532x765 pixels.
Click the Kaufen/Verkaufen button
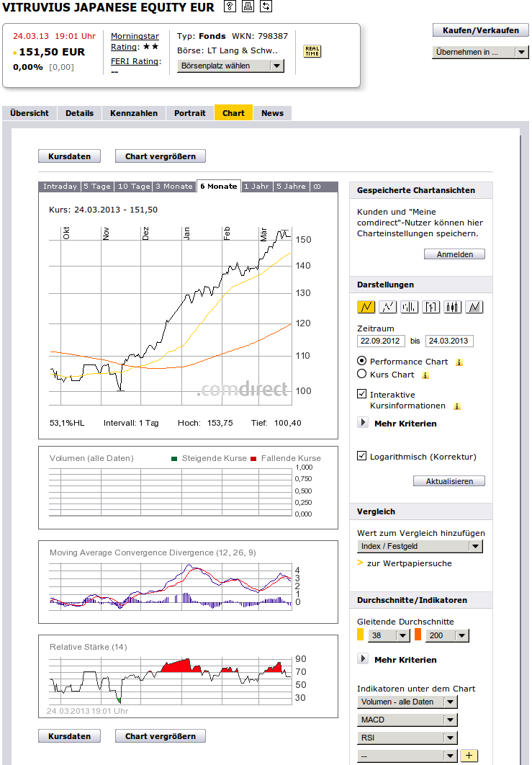tap(480, 30)
